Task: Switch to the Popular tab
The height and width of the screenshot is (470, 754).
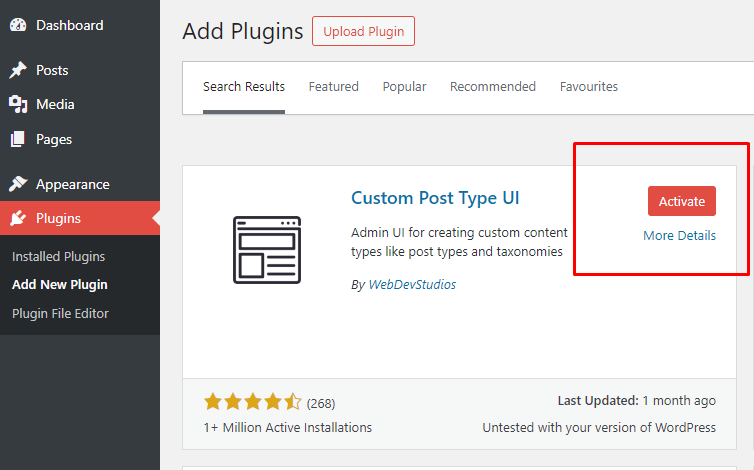Action: (404, 87)
